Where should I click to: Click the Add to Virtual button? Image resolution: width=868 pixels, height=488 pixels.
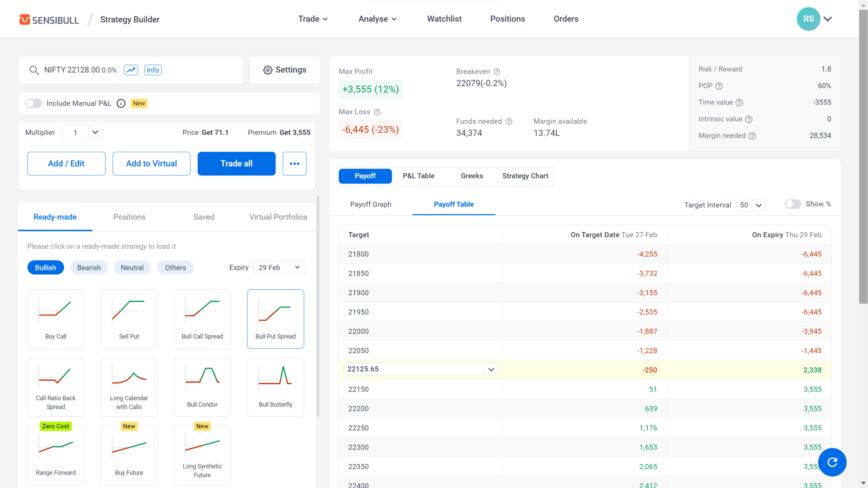(x=151, y=164)
